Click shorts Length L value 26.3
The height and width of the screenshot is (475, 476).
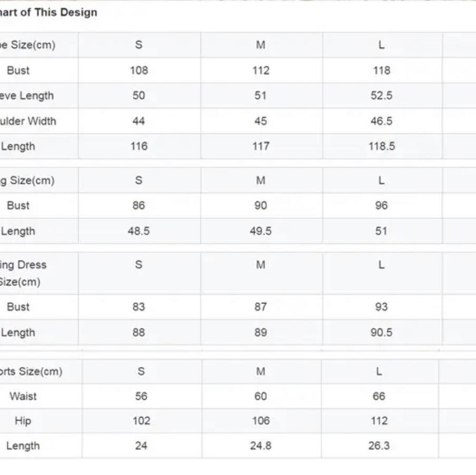[379, 446]
